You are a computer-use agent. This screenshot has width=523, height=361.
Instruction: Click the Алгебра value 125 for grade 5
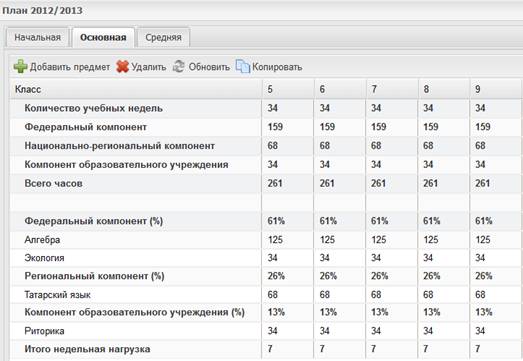click(275, 240)
